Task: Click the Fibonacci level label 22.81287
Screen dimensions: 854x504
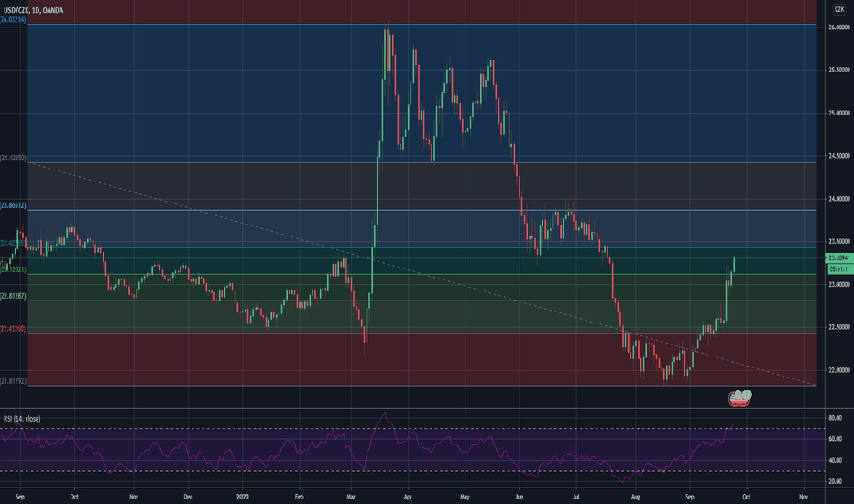Action: click(x=13, y=296)
